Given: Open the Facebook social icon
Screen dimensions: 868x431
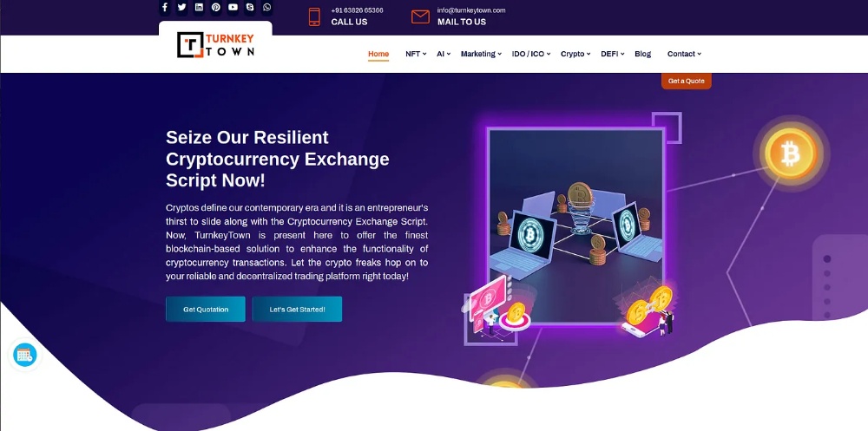Looking at the screenshot, I should (x=165, y=7).
